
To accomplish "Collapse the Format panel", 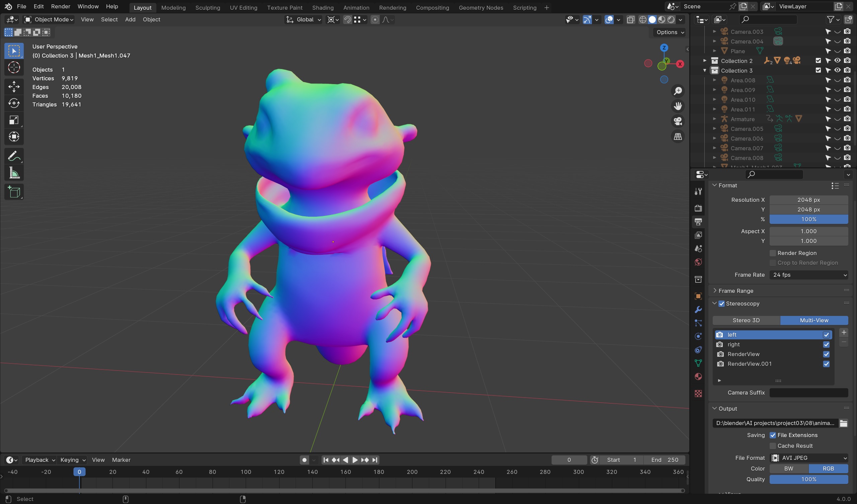I will (714, 185).
